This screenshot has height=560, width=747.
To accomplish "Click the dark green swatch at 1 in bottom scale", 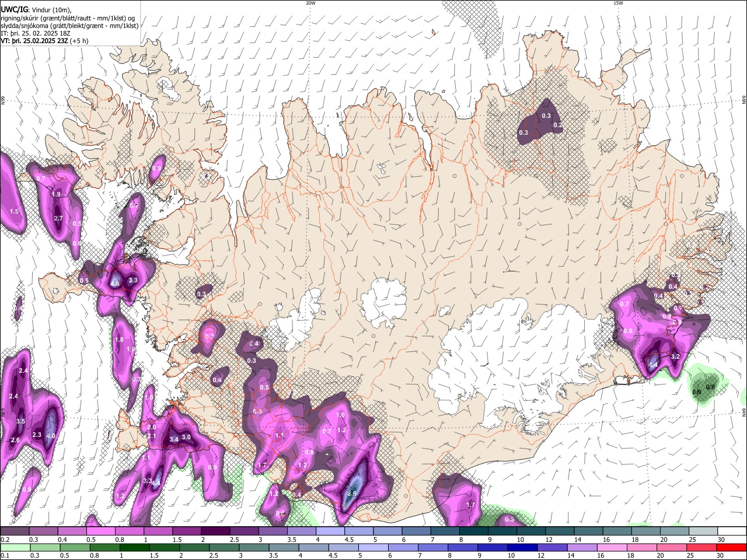I will tap(136, 547).
